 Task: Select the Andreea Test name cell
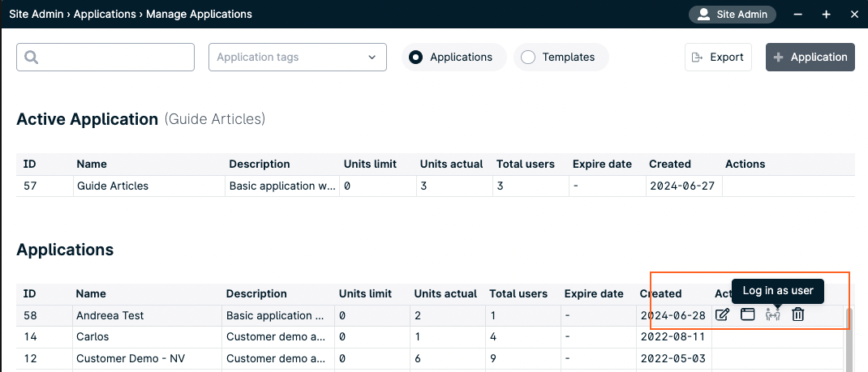(148, 315)
